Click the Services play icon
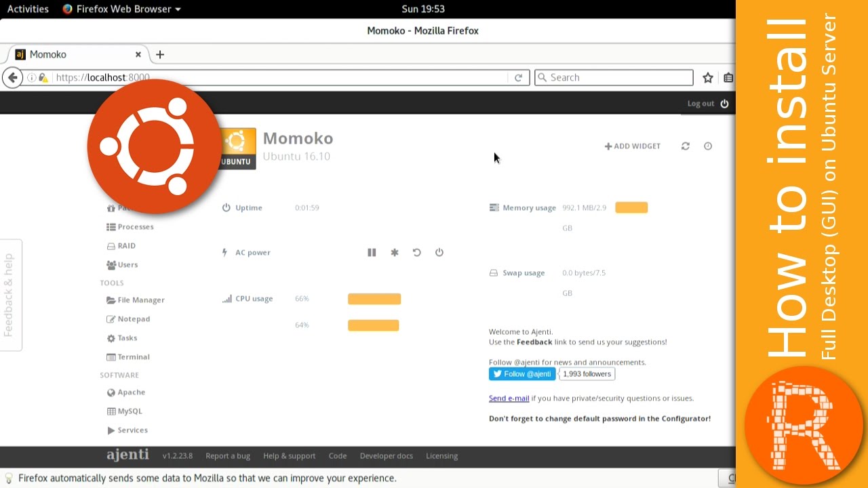This screenshot has width=868, height=488. (111, 430)
